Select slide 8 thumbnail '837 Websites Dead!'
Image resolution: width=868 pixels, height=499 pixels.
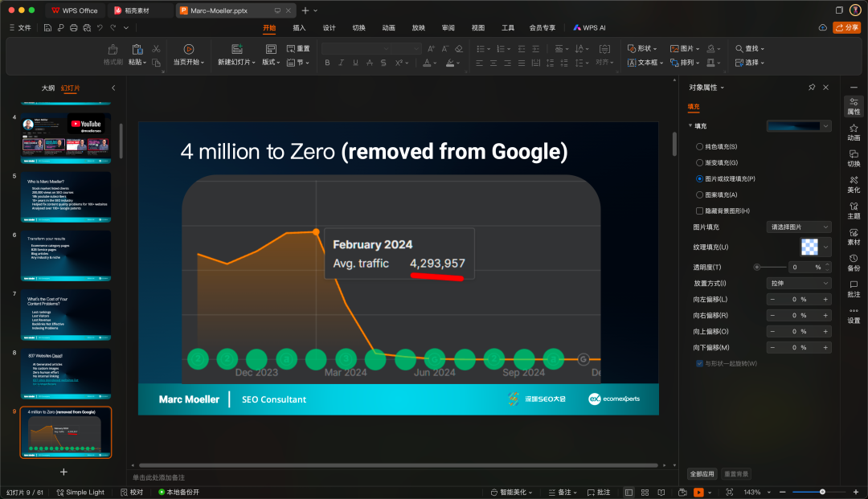(66, 374)
